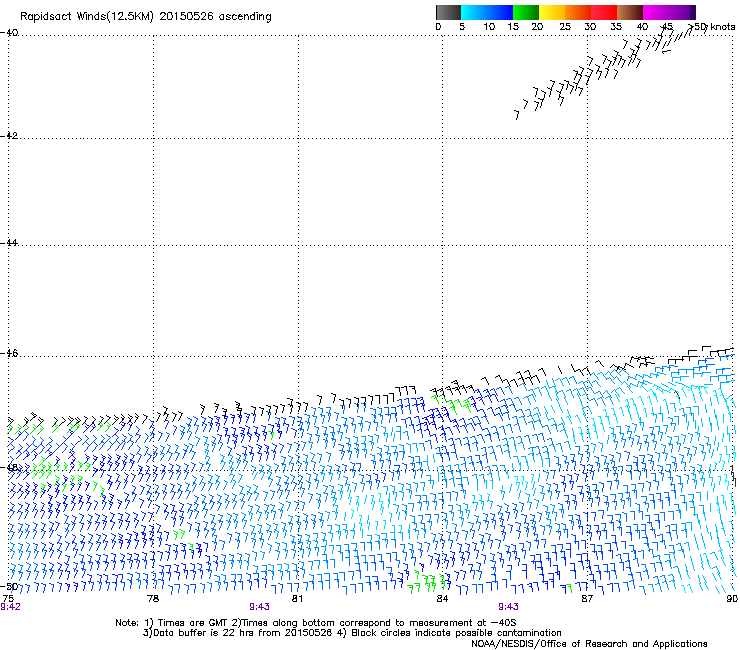
Task: Click the green 15-20 knots legend swatch
Action: click(526, 12)
